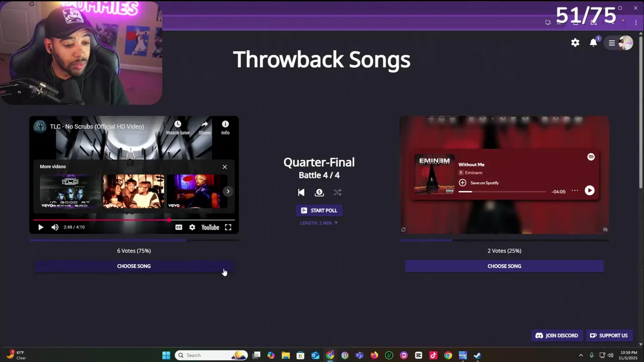Open browser three-dot menu
Image resolution: width=644 pixels, height=362 pixels.
point(635,23)
